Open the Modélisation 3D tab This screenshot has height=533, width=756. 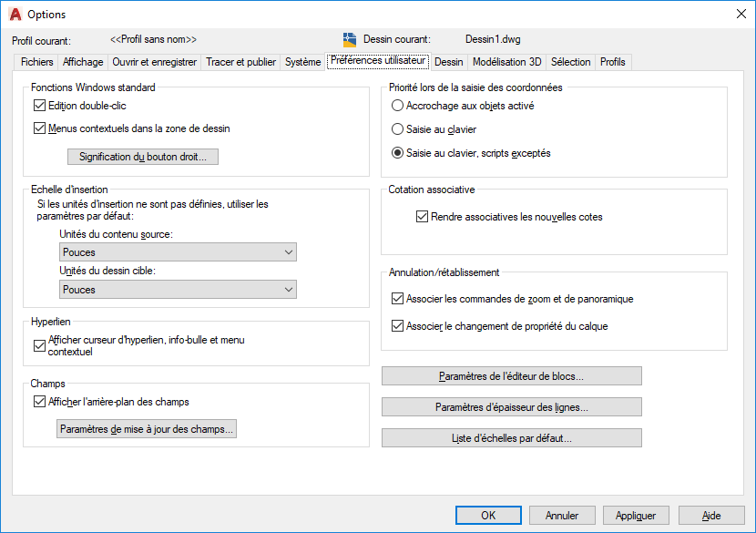[507, 62]
